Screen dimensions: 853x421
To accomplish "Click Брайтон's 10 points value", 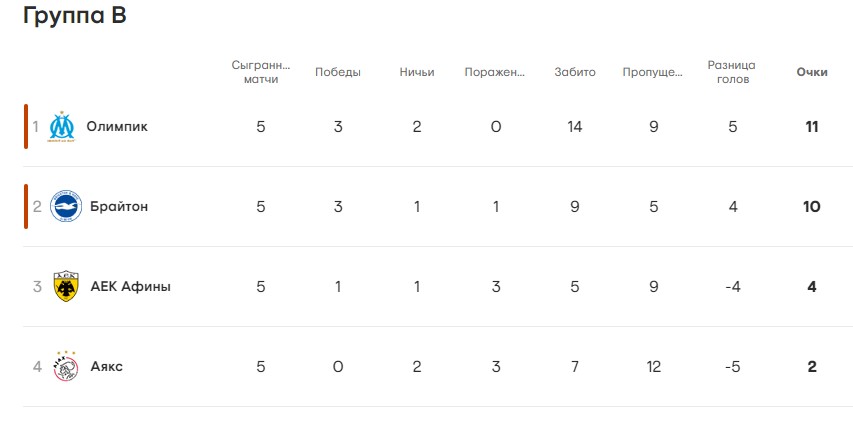I will pos(812,207).
